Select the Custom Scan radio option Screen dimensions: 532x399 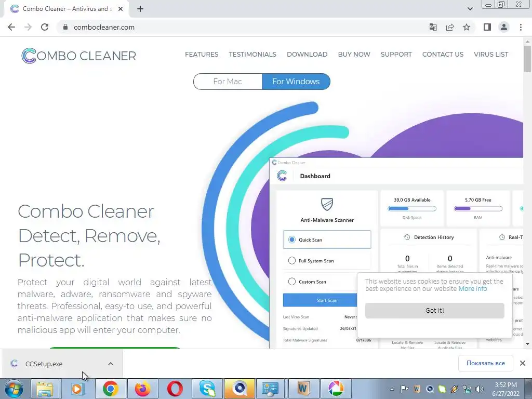[292, 282]
